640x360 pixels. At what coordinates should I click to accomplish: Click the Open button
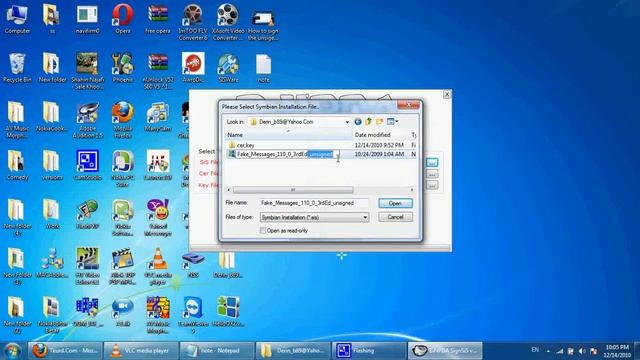395,203
